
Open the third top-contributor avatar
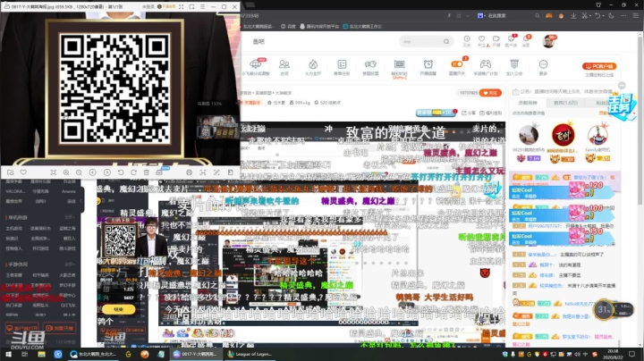coord(597,136)
